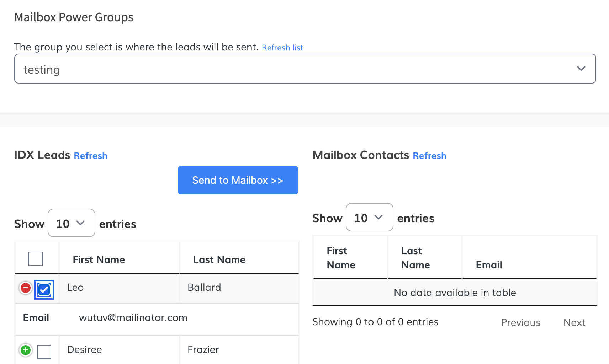Check the checkbox for Desiree Frazier

44,352
